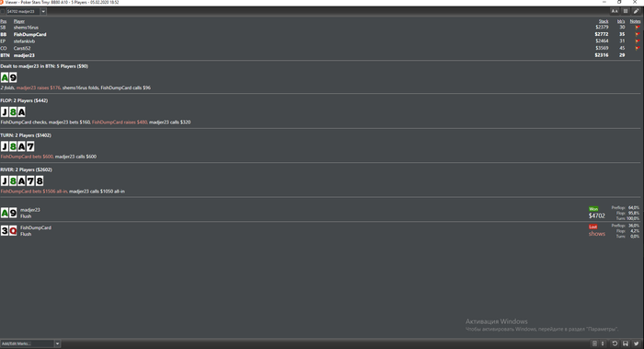Select player stefankivb in the list
This screenshot has width=644, height=349.
coord(24,41)
